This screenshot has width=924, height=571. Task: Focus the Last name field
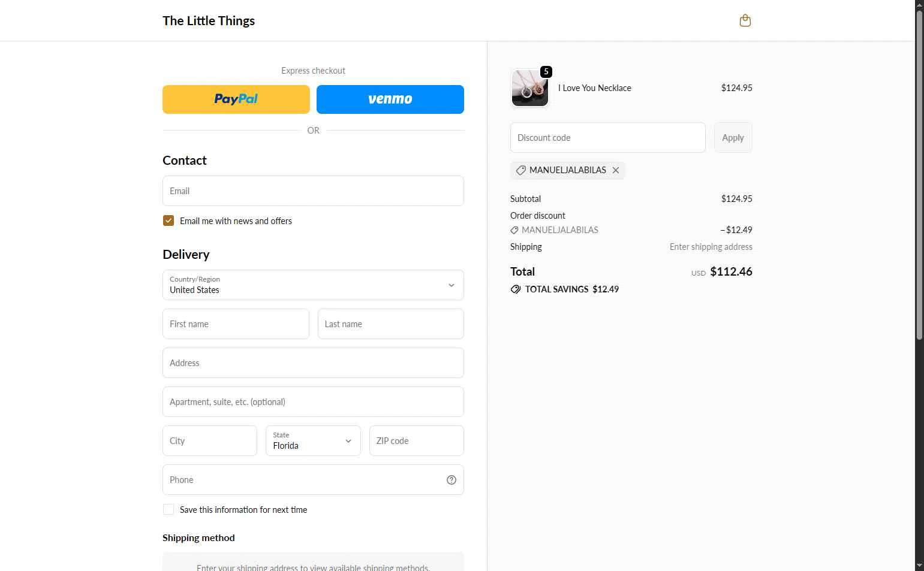coord(391,324)
